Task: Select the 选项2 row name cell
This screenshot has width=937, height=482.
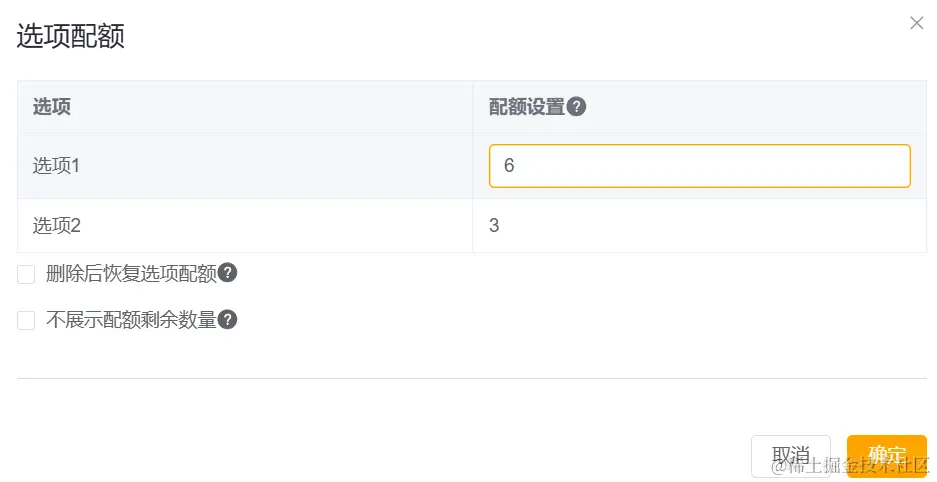Action: 56,226
